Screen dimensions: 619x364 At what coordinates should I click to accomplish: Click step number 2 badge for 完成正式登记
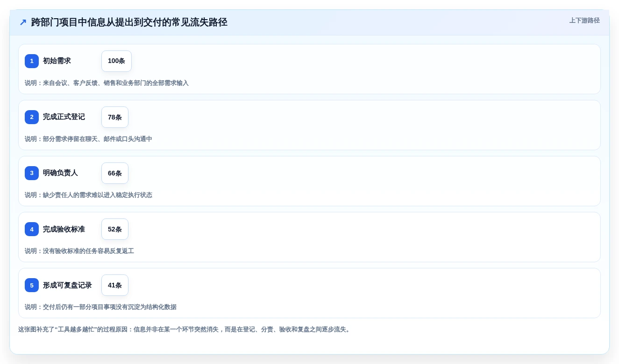(32, 117)
